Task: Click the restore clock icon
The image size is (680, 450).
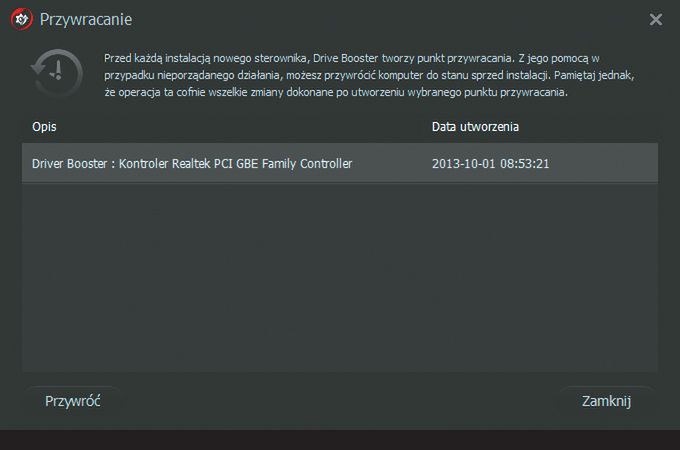Action: point(57,75)
